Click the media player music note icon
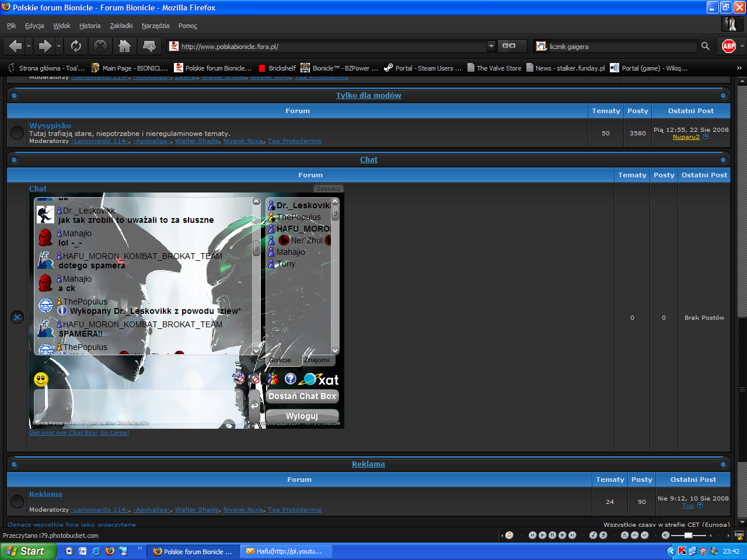 (x=509, y=535)
